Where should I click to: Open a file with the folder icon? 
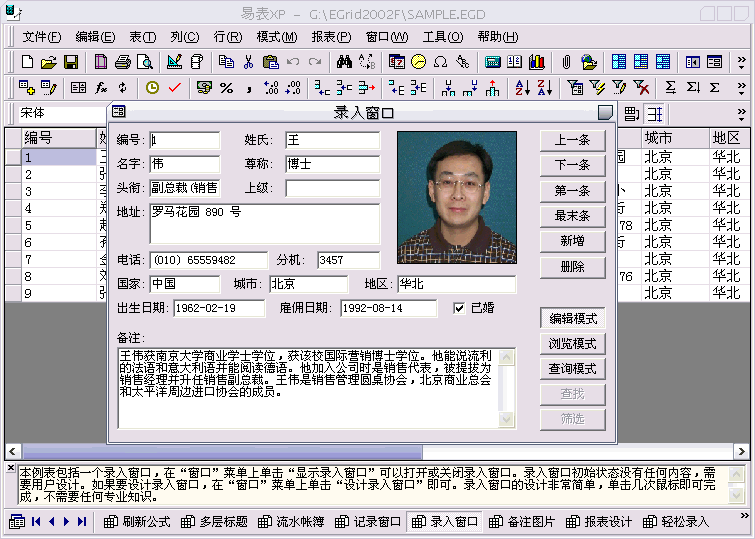[49, 62]
